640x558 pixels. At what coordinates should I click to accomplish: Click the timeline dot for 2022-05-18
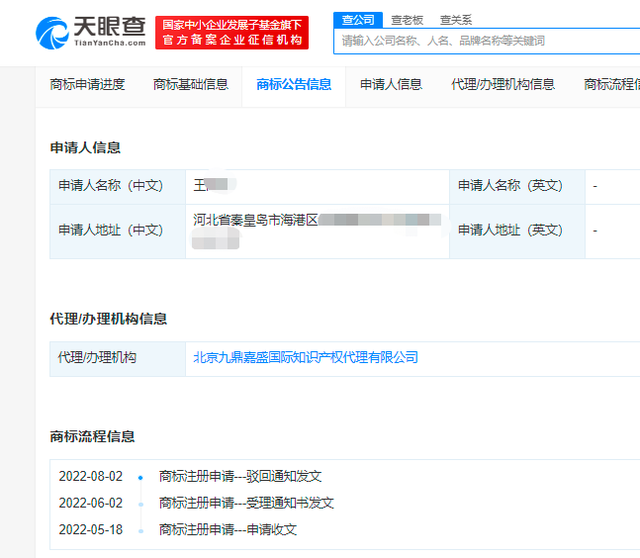coord(141,531)
